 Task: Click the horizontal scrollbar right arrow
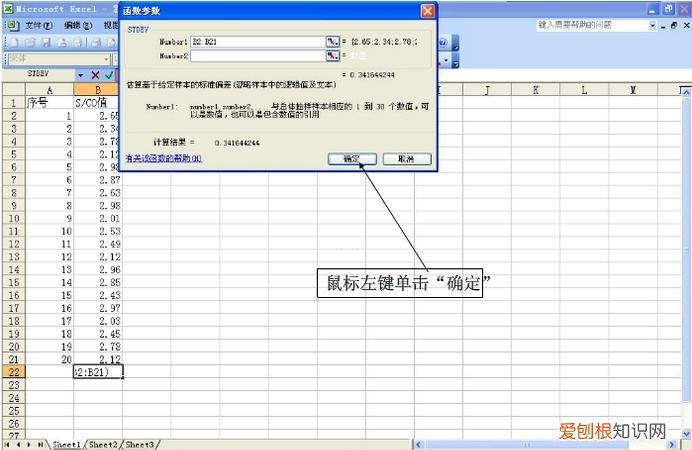click(672, 444)
